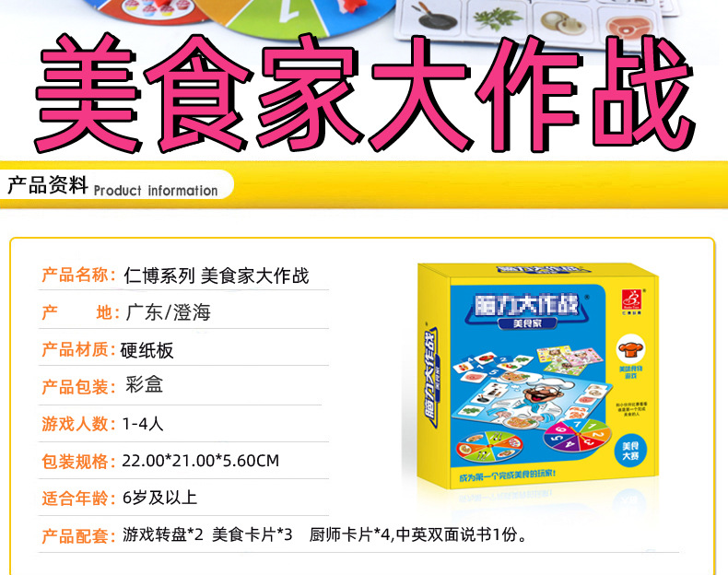Select the 产品资料 Product information header
Image resolution: width=728 pixels, height=575 pixels.
pos(112,186)
